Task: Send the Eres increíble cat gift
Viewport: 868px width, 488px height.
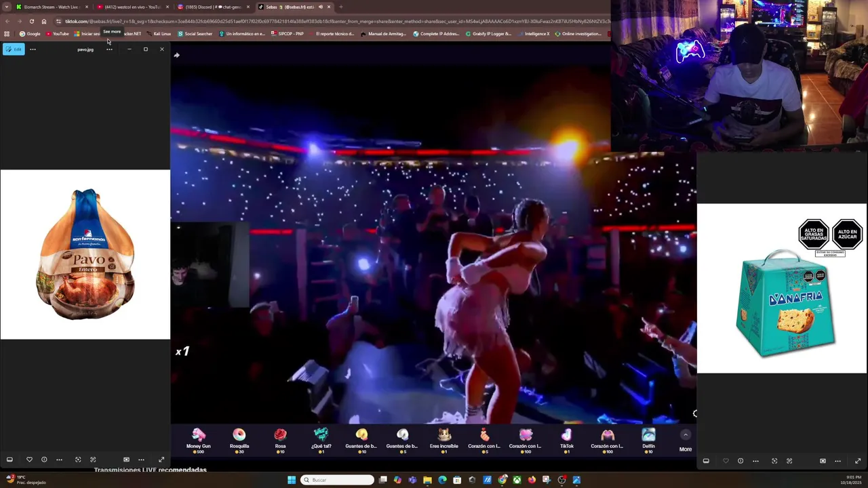Action: (443, 439)
